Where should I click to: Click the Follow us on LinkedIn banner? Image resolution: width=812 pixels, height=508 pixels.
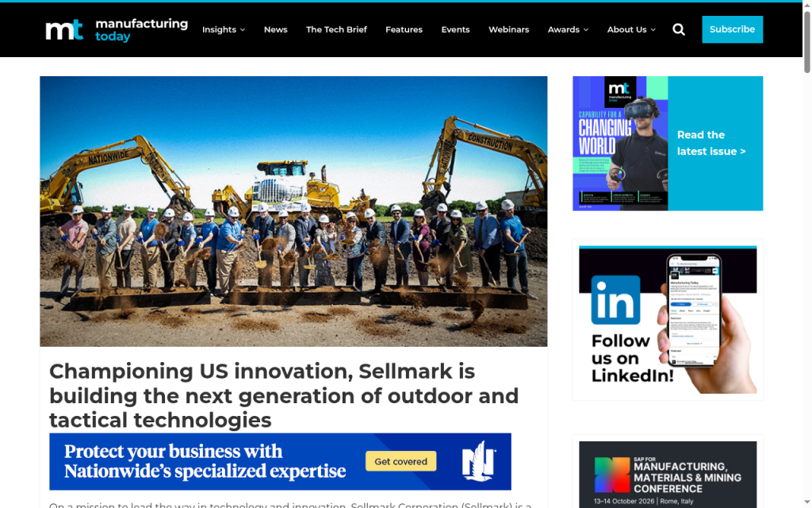coord(668,320)
